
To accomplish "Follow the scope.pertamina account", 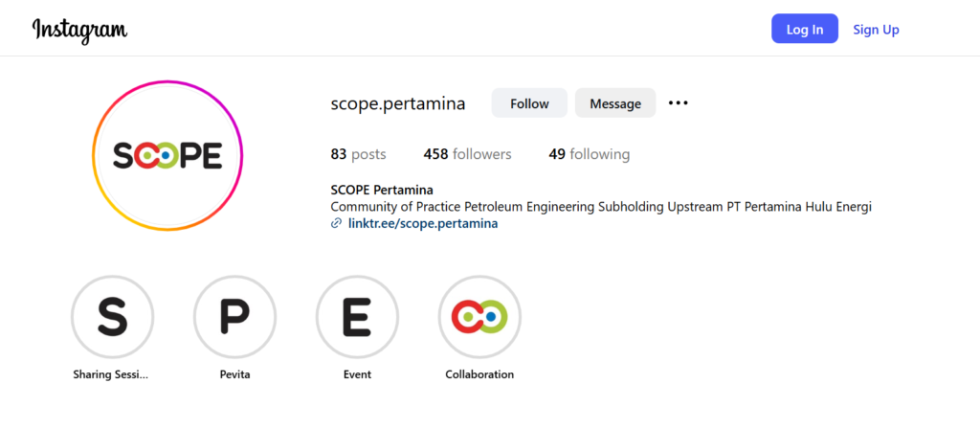I will (x=529, y=103).
